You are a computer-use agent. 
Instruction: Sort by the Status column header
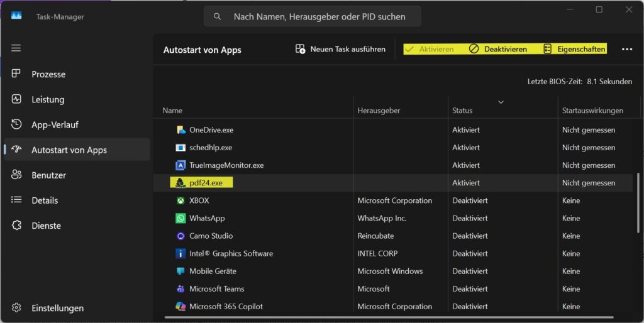462,111
